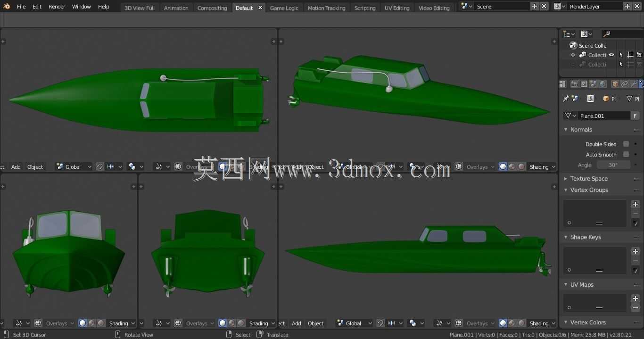
Task: Open the Object properties tab icon
Action: pyautogui.click(x=615, y=84)
